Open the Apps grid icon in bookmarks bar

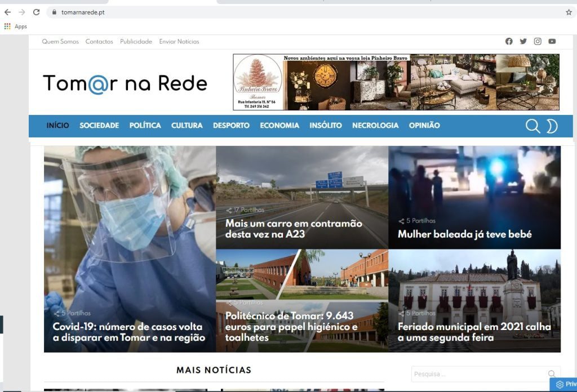7,26
